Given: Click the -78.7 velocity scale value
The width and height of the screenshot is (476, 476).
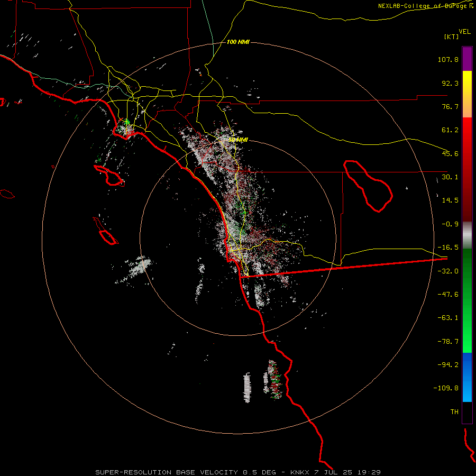Looking at the screenshot, I should point(448,342).
